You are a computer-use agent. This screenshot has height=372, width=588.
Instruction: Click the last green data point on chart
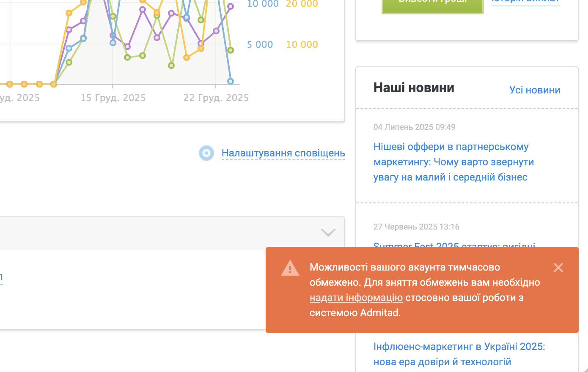pos(231,50)
